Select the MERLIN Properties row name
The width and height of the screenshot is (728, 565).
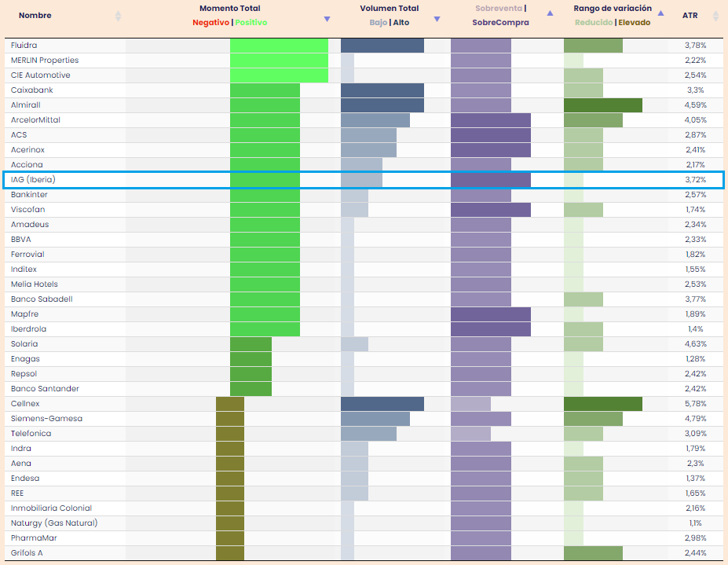coord(45,60)
